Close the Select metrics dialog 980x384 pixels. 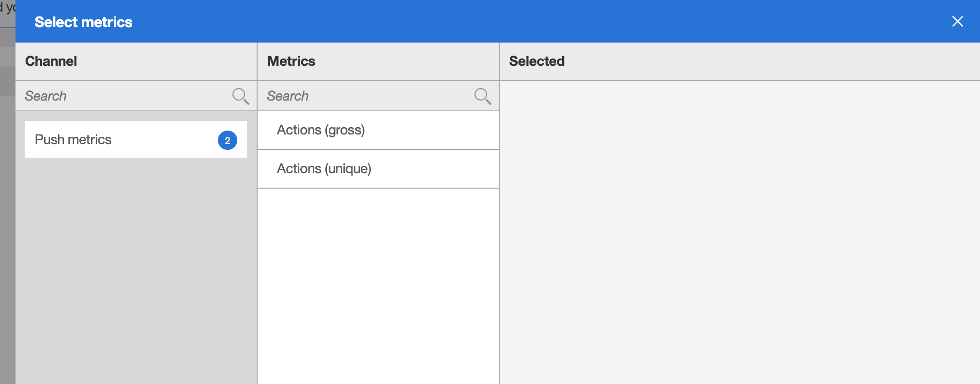[x=957, y=21]
